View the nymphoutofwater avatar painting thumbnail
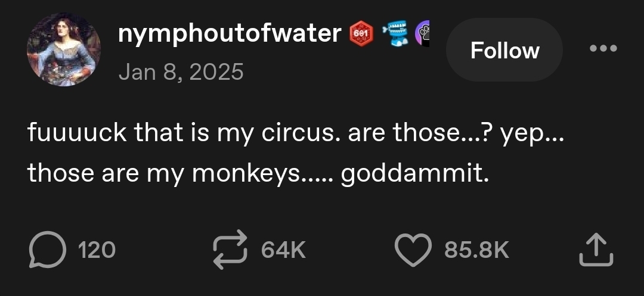 [63, 50]
